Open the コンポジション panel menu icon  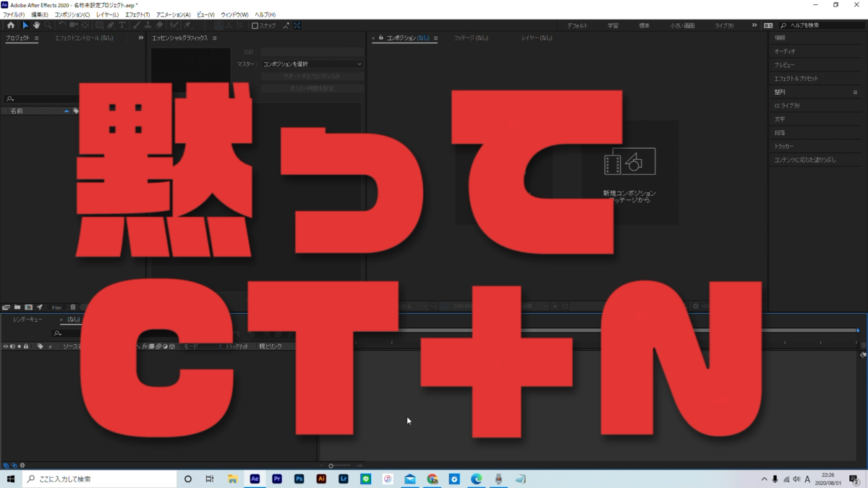(x=435, y=38)
